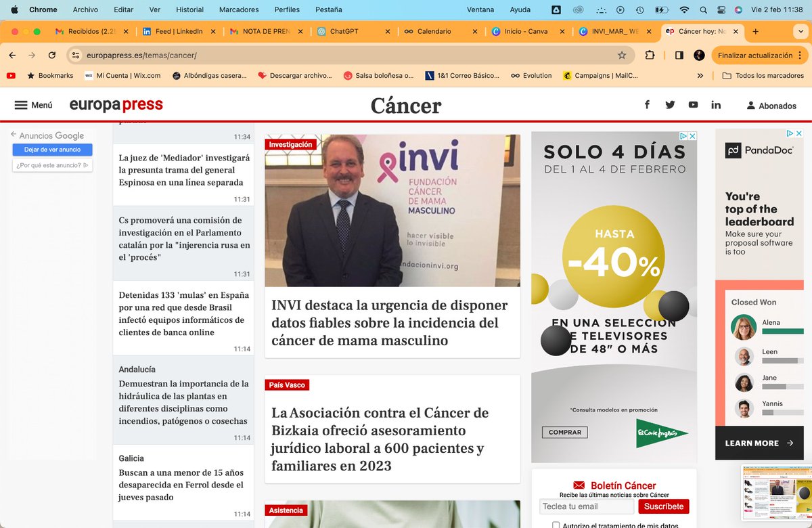Screen dimensions: 812x528
Task: Switch to INVI_MAR_ WE tab
Action: click(x=616, y=31)
